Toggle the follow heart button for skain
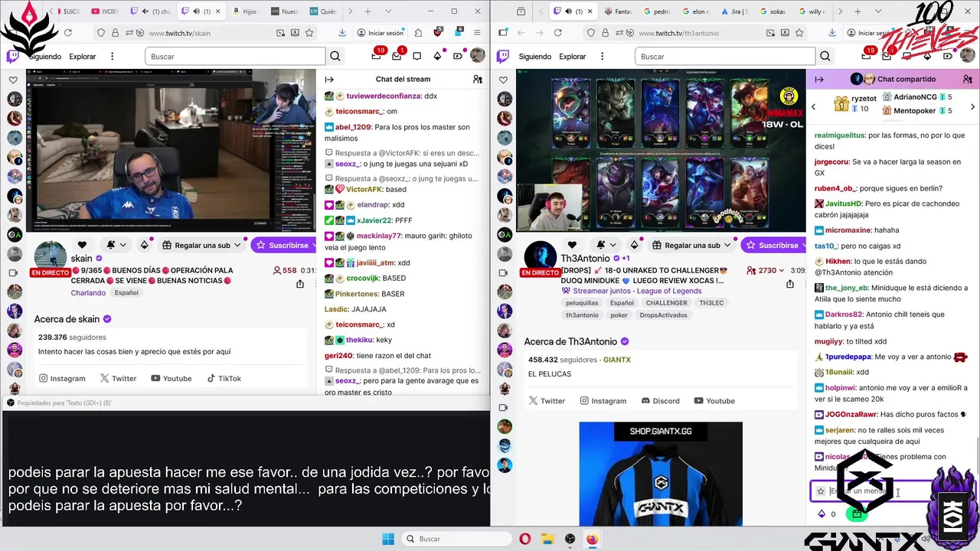This screenshot has width=980, height=551. click(x=82, y=245)
